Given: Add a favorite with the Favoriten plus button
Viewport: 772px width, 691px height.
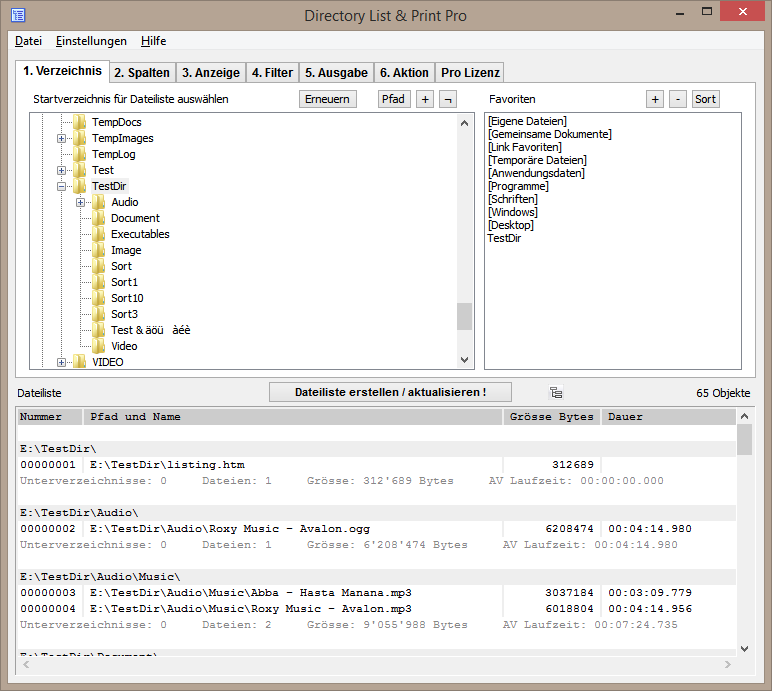Looking at the screenshot, I should (x=655, y=99).
